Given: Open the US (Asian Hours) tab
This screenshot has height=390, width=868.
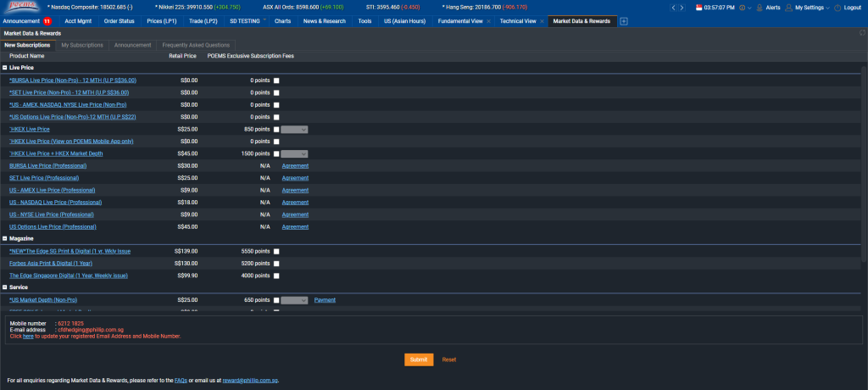Looking at the screenshot, I should tap(405, 21).
